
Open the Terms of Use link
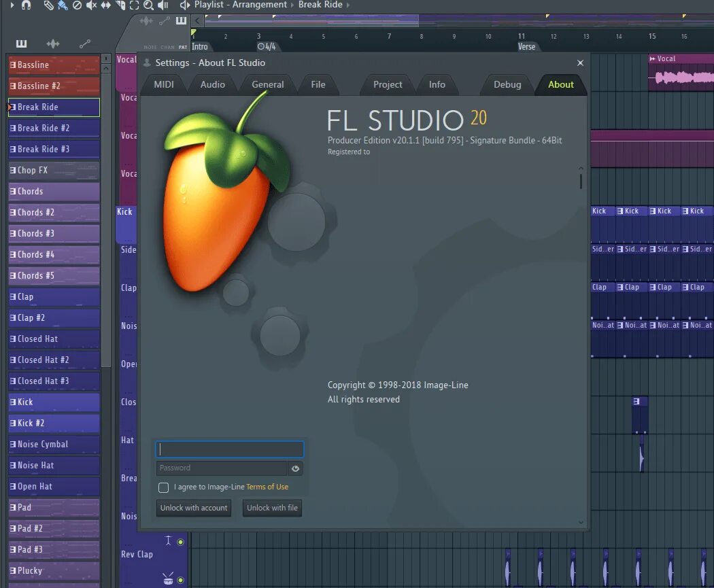point(267,487)
